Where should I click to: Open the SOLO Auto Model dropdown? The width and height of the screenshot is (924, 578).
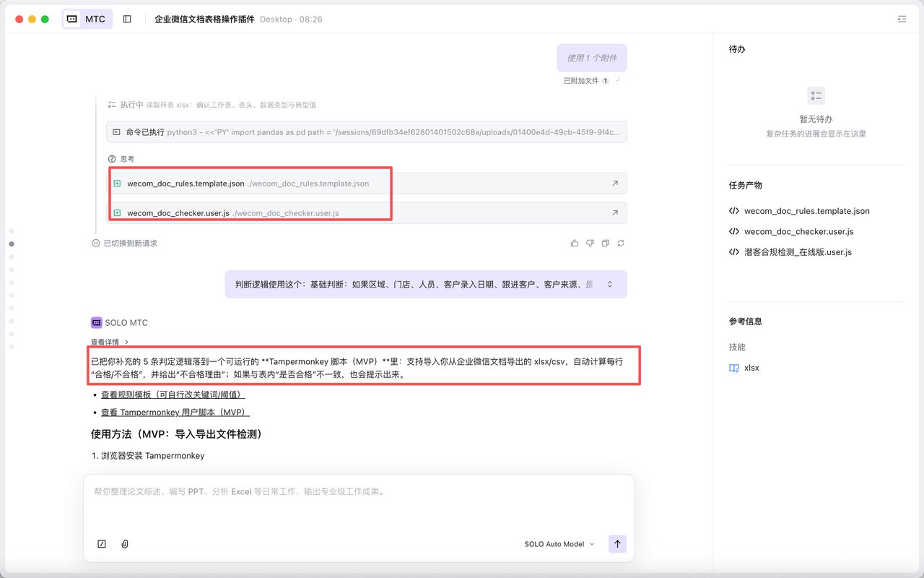click(x=559, y=544)
